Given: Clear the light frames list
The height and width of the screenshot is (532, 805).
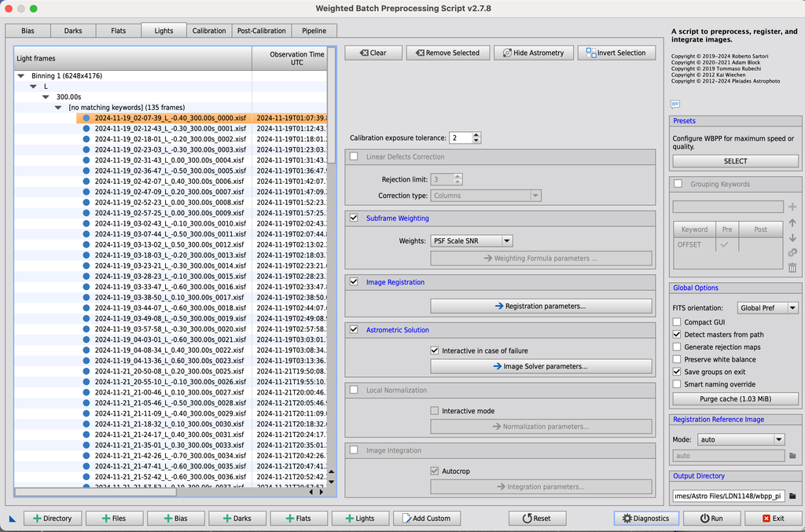Looking at the screenshot, I should pos(373,53).
